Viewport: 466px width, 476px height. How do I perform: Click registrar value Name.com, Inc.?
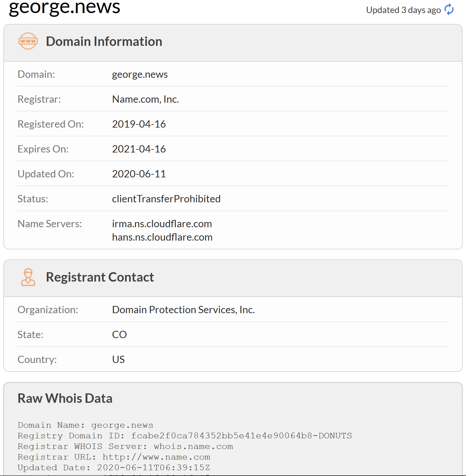[145, 99]
